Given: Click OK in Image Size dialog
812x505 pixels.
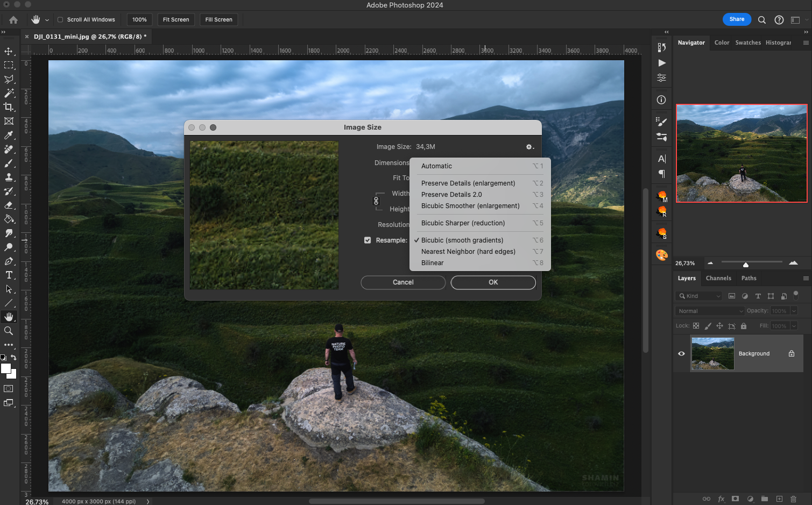Looking at the screenshot, I should (493, 282).
